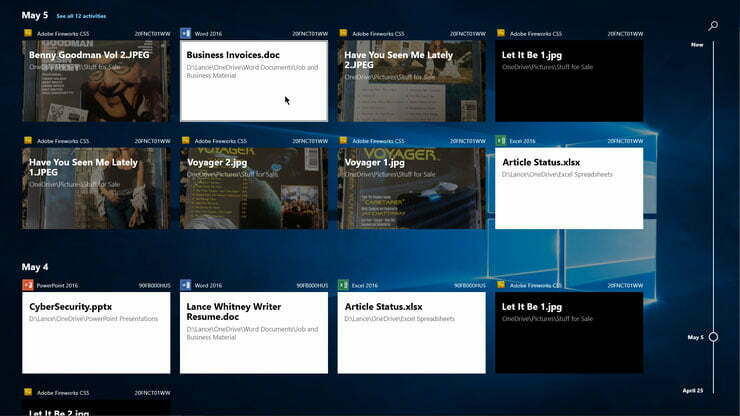Click the search magnifier icon in the timeline
Screen dimensions: 740x416
[x=713, y=25]
